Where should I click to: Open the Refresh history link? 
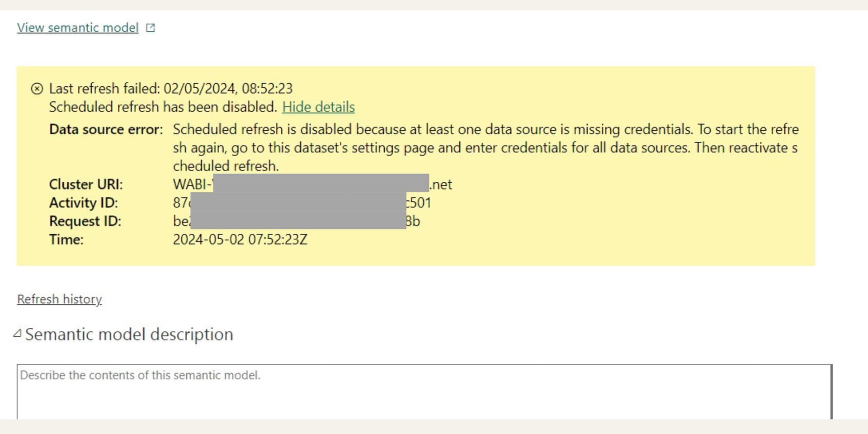click(x=59, y=299)
